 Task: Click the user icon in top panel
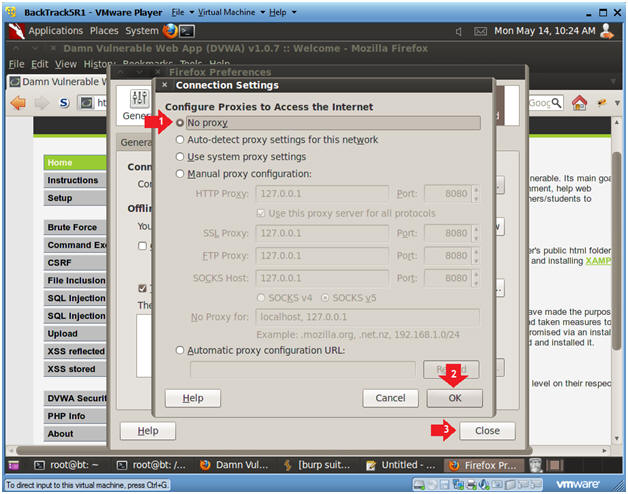pos(607,31)
